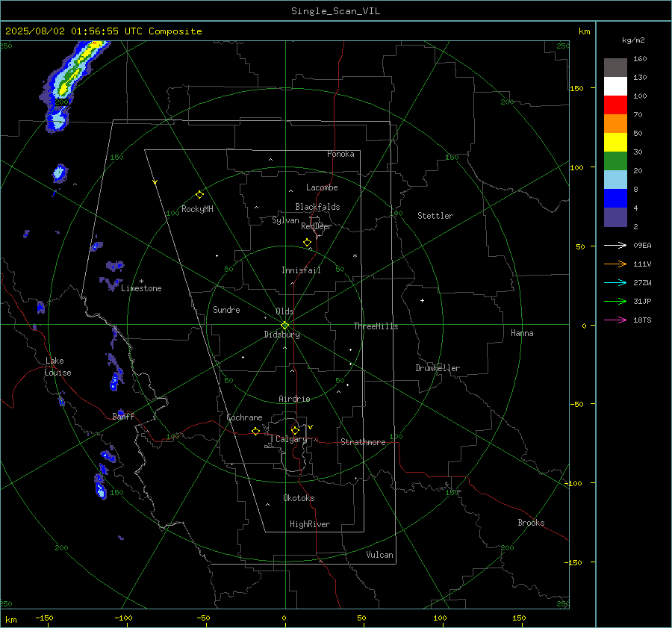672x628 pixels.
Task: Click the orange 111V arrow icon
Action: coord(615,264)
